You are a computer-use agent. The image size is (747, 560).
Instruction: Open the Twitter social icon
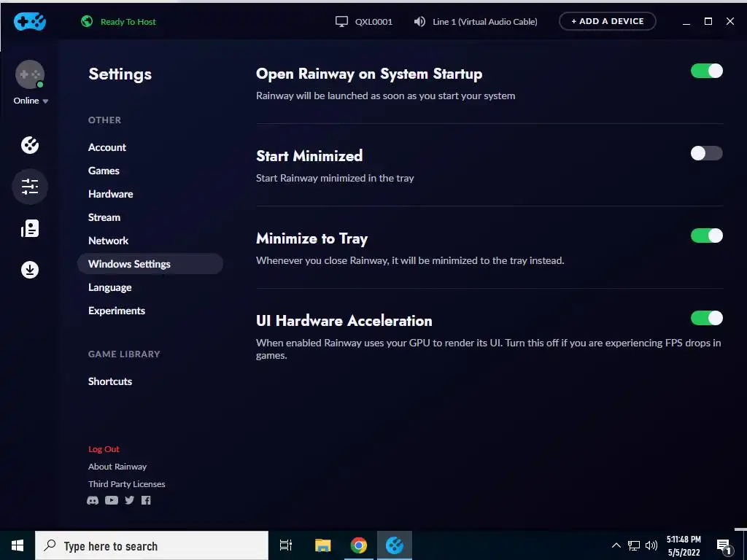click(130, 500)
